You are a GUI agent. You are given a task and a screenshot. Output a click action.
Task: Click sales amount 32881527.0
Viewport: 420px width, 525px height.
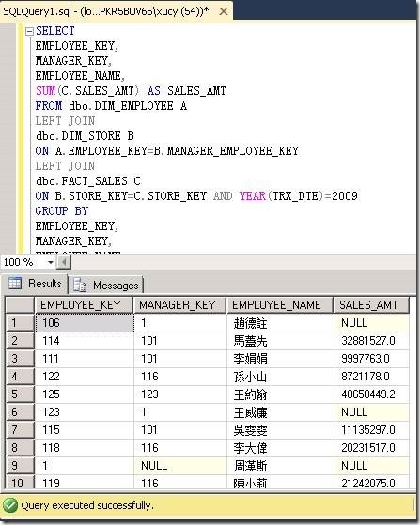click(371, 341)
